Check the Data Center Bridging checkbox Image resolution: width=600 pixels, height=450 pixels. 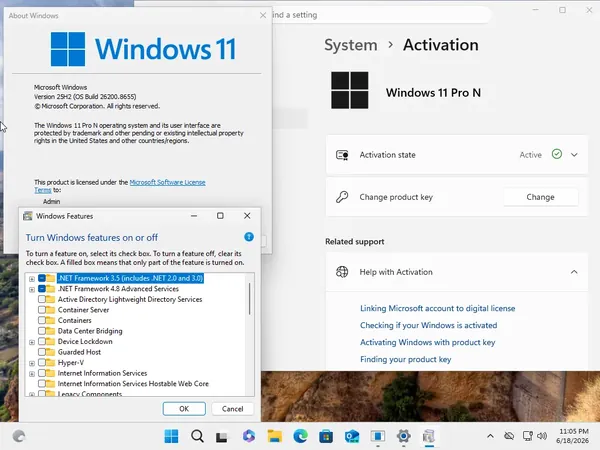42,331
